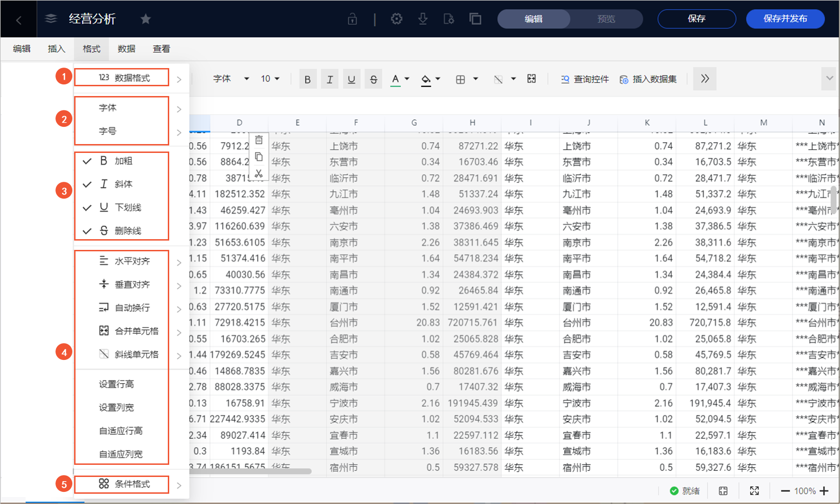This screenshot has width=840, height=504.
Task: Open the font size 10 dropdown
Action: pyautogui.click(x=270, y=79)
